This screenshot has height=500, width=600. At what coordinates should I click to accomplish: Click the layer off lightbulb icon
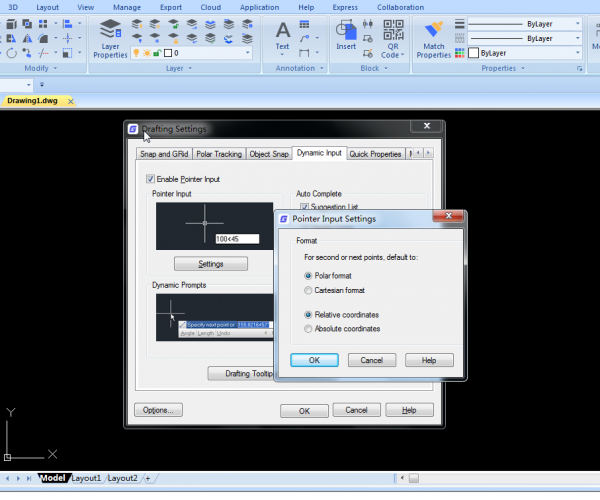(x=137, y=38)
